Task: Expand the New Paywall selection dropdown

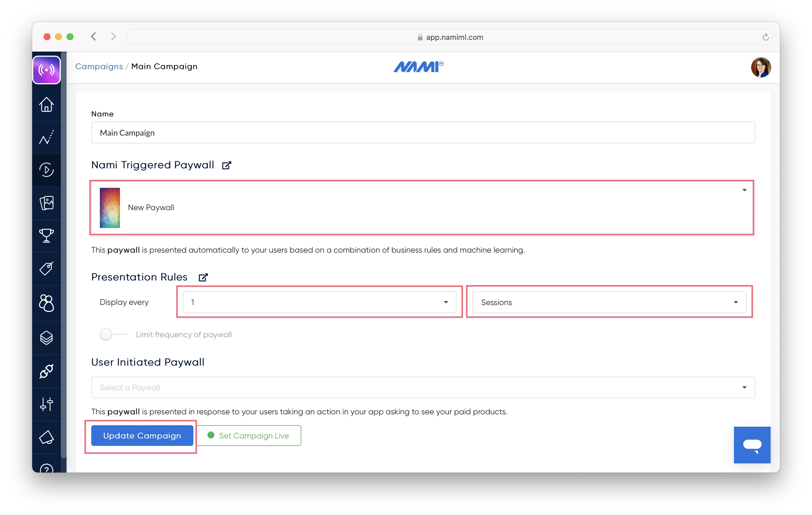Action: coord(422,208)
